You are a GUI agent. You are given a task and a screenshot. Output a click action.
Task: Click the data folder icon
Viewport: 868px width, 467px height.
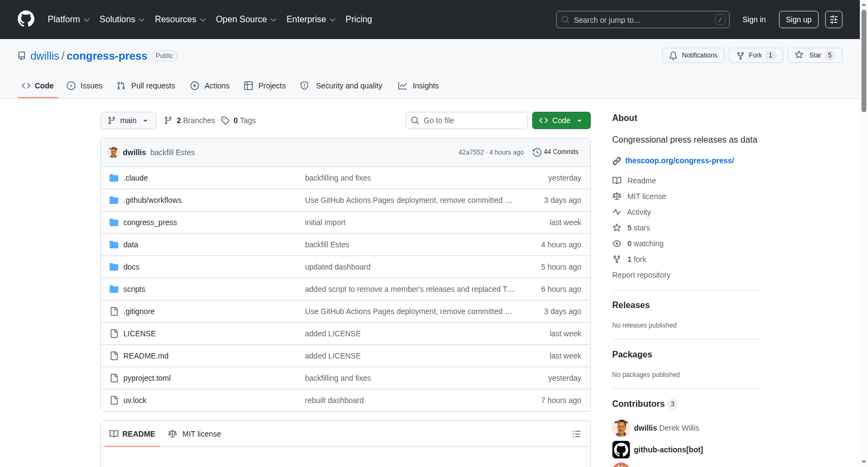pyautogui.click(x=114, y=245)
